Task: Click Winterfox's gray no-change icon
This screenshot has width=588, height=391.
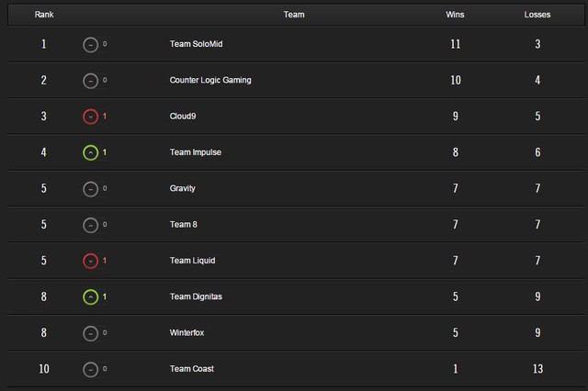Action: 90,333
